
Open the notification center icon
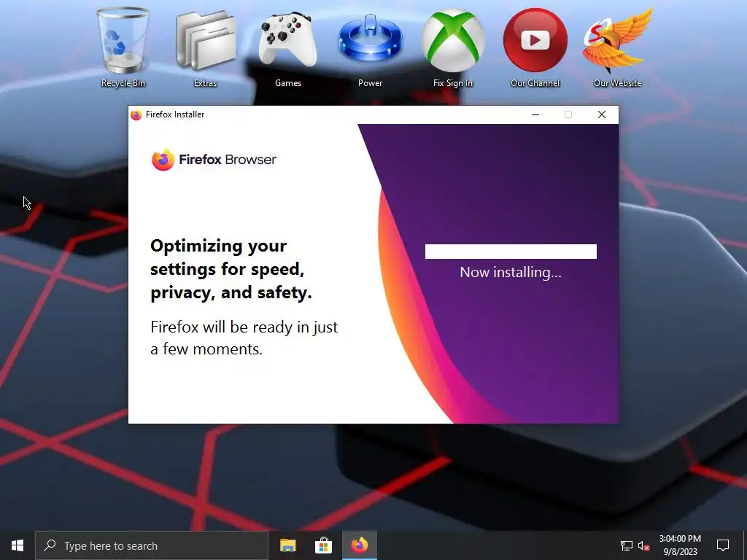(x=723, y=545)
